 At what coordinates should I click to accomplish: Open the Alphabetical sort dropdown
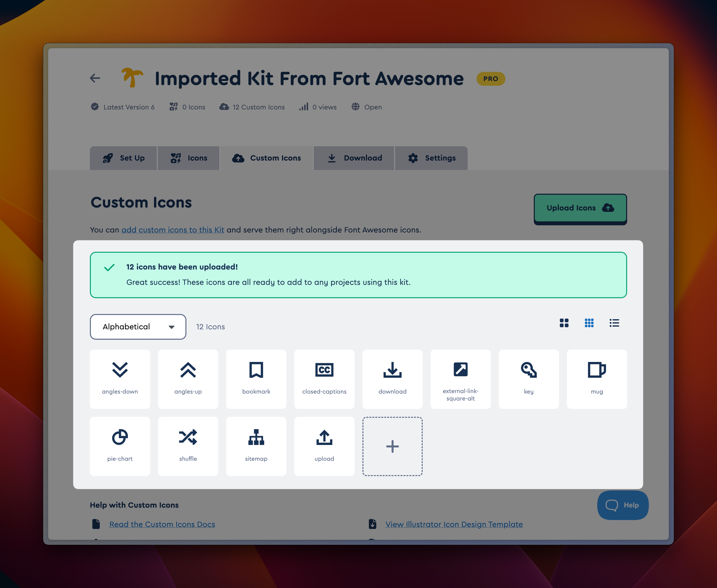tap(138, 327)
